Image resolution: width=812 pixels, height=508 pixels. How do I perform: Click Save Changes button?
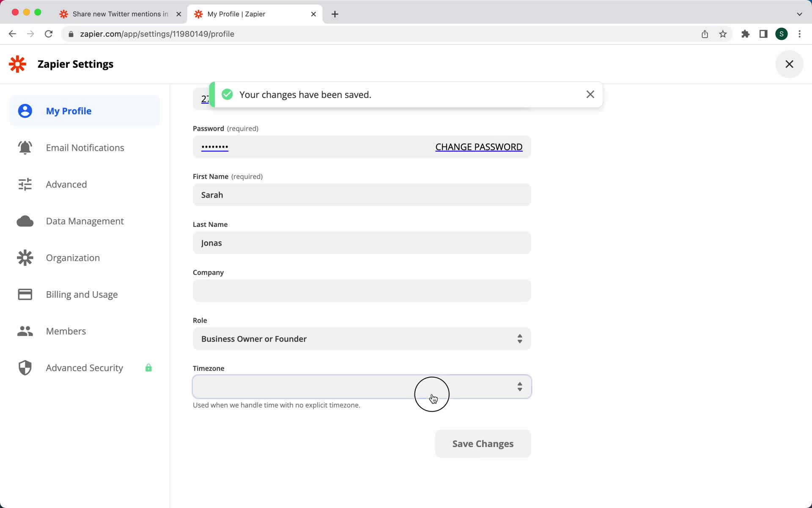(483, 444)
